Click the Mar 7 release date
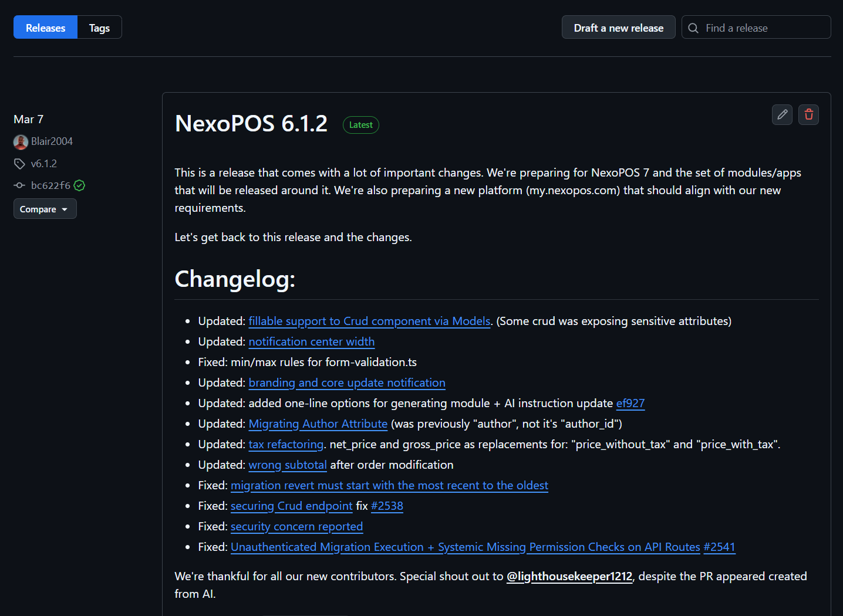 click(28, 120)
